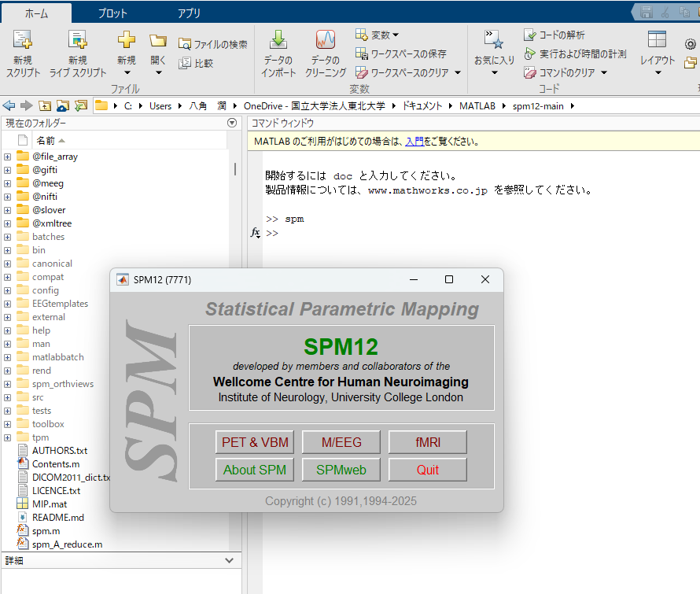This screenshot has height=594, width=700.
Task: Expand the toolbox folder in tree
Action: click(7, 424)
